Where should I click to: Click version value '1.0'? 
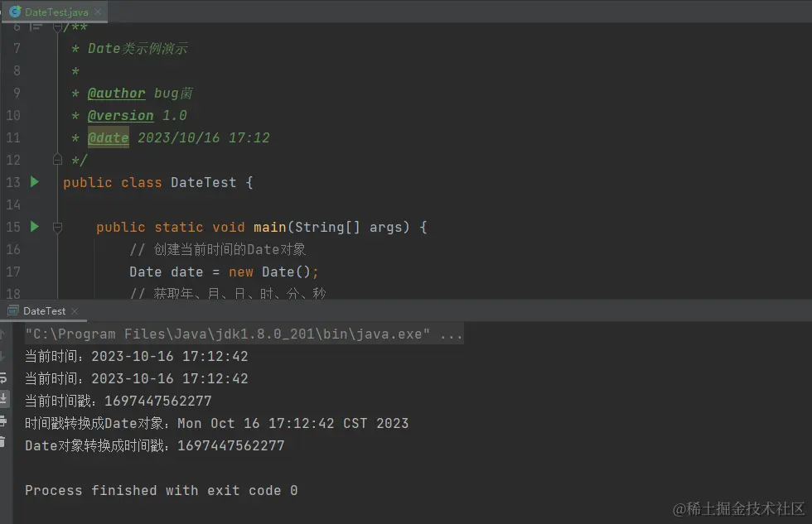point(175,115)
